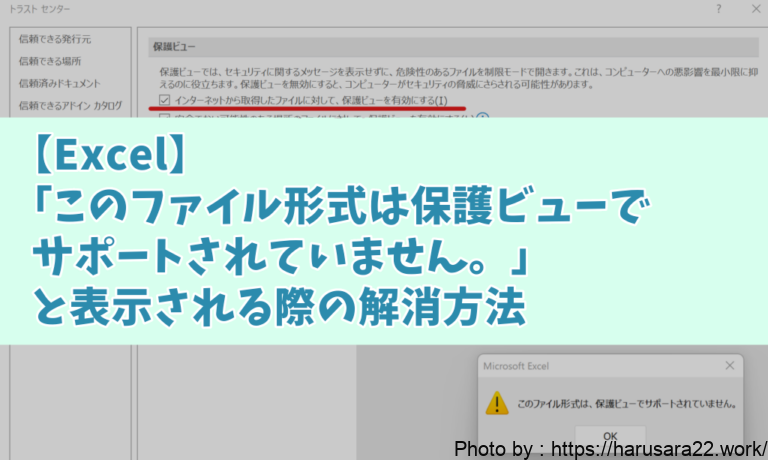Click the warning message text in Excel dialog
The image size is (768, 460).
click(x=627, y=404)
